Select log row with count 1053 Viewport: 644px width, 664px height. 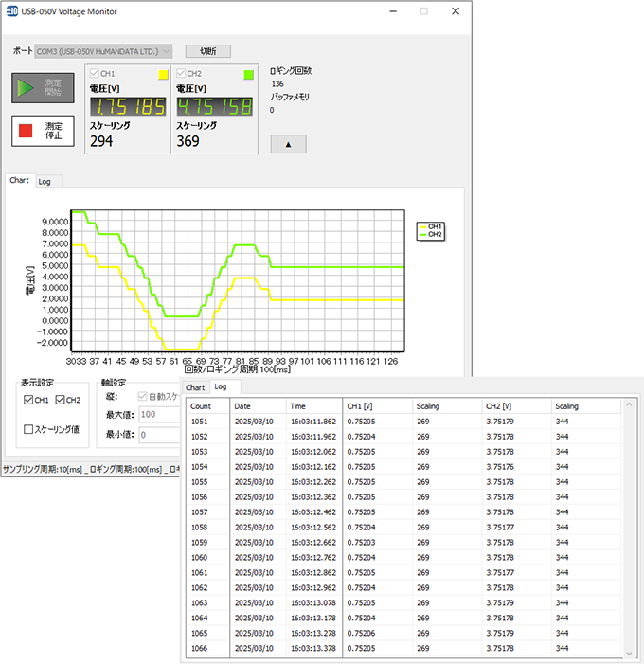[x=404, y=452]
